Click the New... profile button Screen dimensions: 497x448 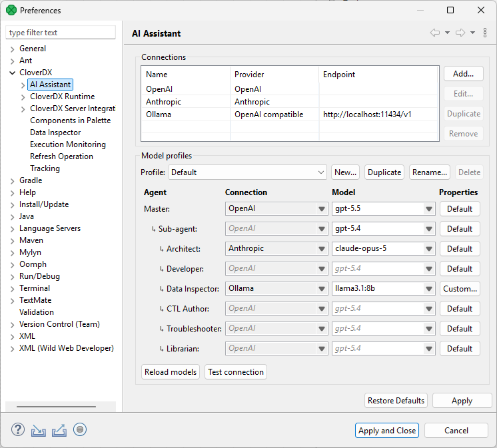[345, 172]
